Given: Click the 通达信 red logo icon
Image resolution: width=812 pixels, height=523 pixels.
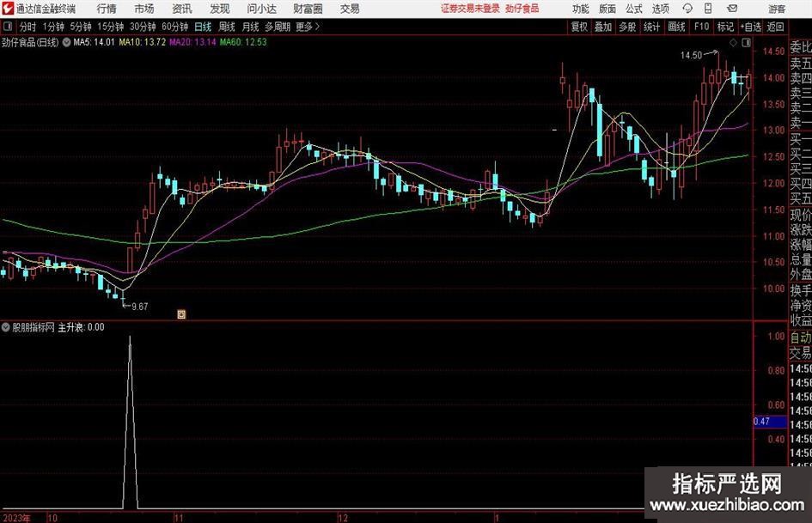Looking at the screenshot, I should pos(8,9).
